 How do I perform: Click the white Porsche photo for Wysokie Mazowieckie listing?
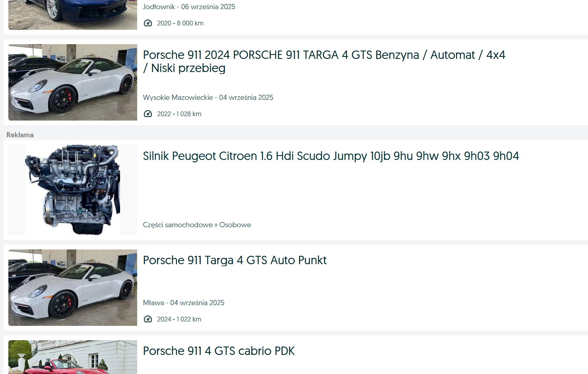(x=73, y=82)
